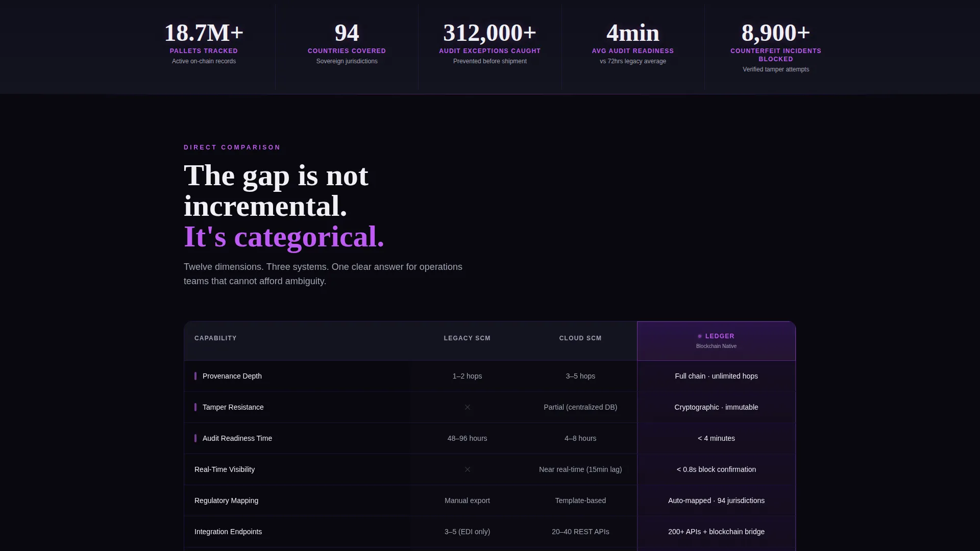
Task: Select the Audit Readiness Time row label
Action: tap(237, 438)
